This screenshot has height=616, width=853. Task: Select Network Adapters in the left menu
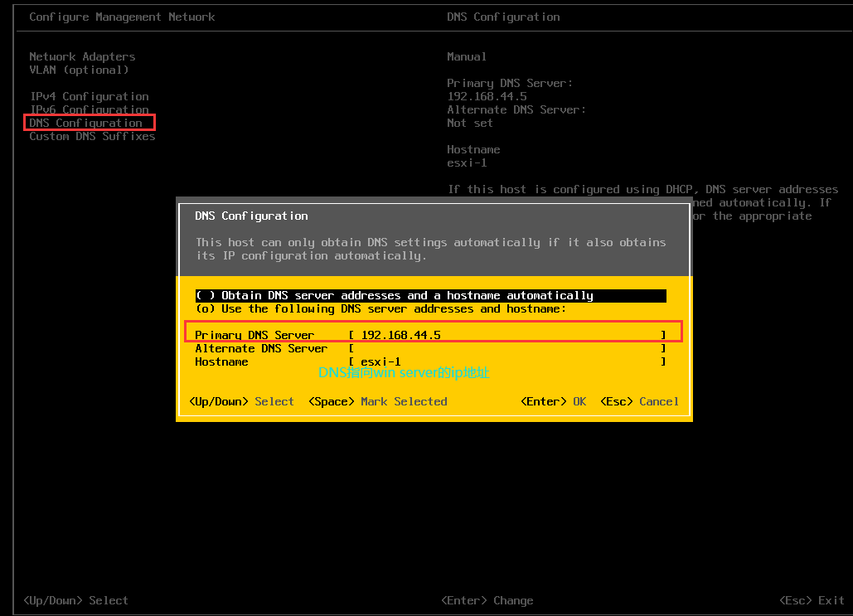pos(82,56)
